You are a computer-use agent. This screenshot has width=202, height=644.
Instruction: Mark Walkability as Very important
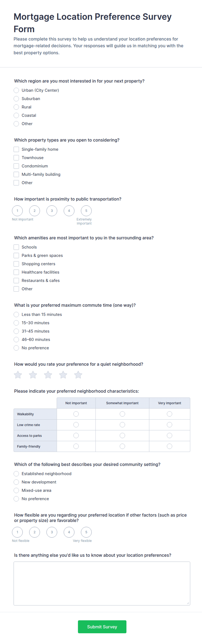click(x=169, y=414)
